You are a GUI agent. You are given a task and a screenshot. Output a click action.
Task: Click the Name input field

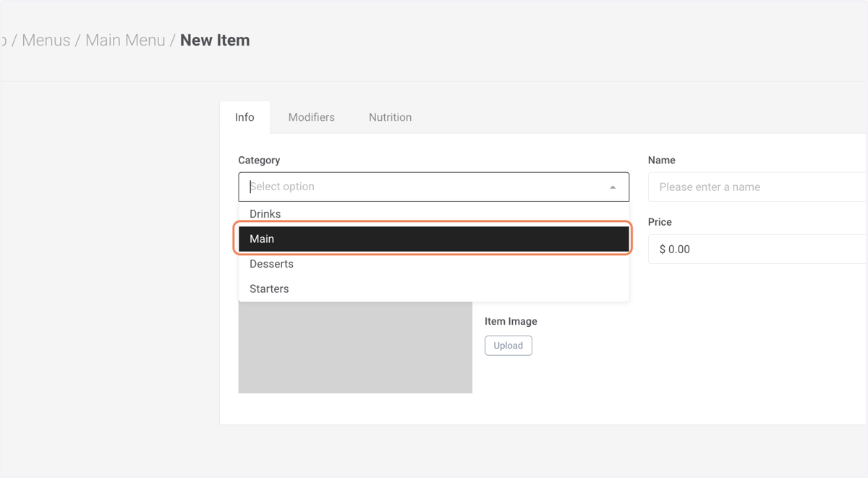tap(758, 187)
